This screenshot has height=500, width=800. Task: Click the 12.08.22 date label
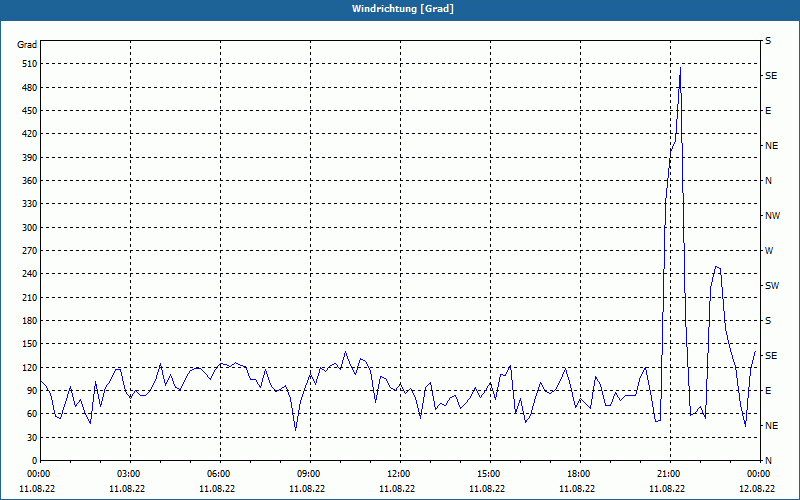[x=757, y=489]
